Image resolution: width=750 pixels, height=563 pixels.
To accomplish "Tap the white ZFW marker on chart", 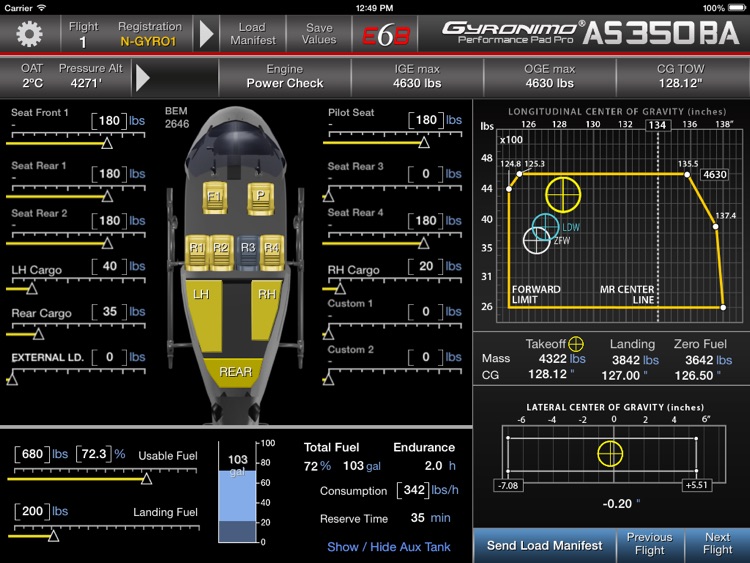I will click(537, 240).
